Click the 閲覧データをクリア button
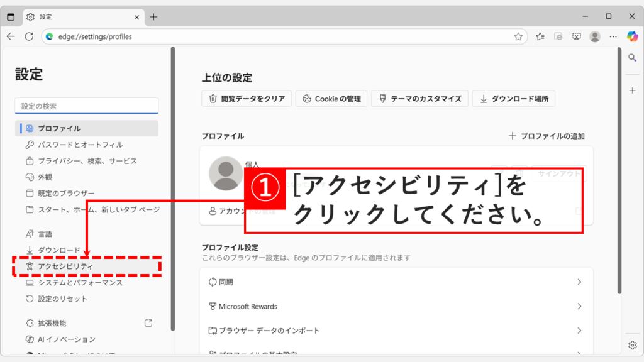Image resolution: width=644 pixels, height=362 pixels. pos(246,98)
